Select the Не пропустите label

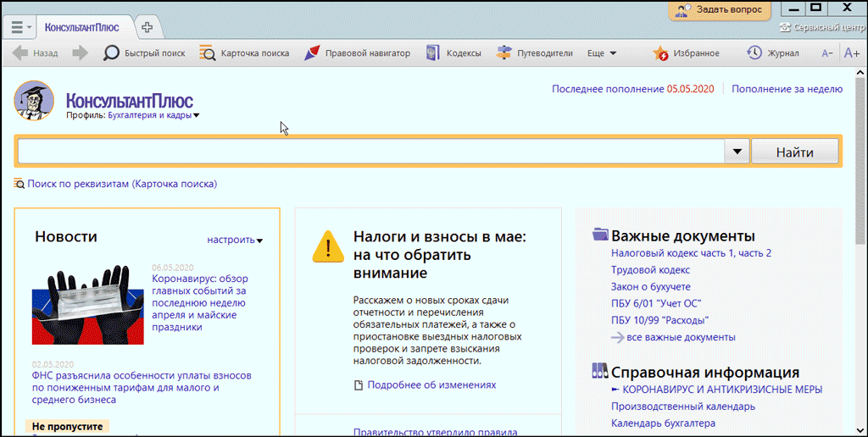(x=68, y=427)
